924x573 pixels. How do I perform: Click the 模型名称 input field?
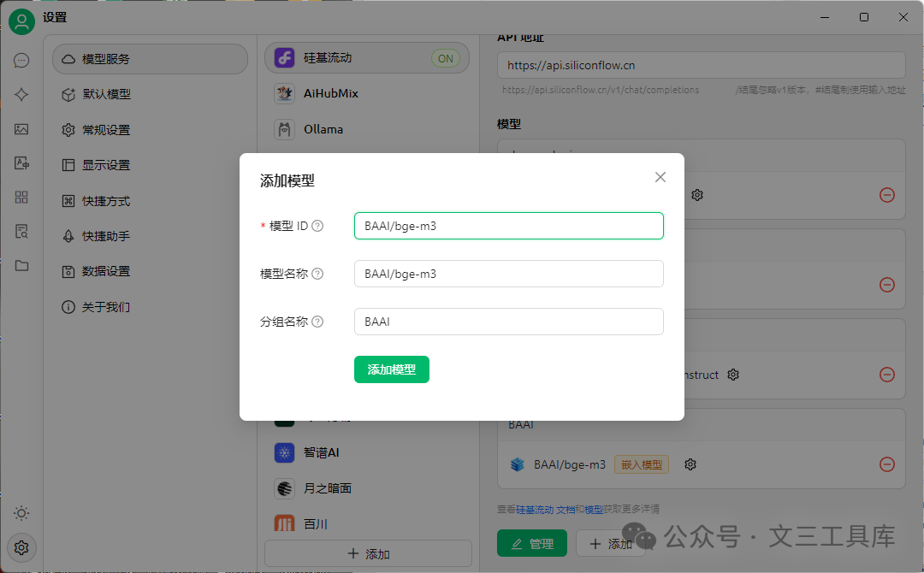click(508, 274)
